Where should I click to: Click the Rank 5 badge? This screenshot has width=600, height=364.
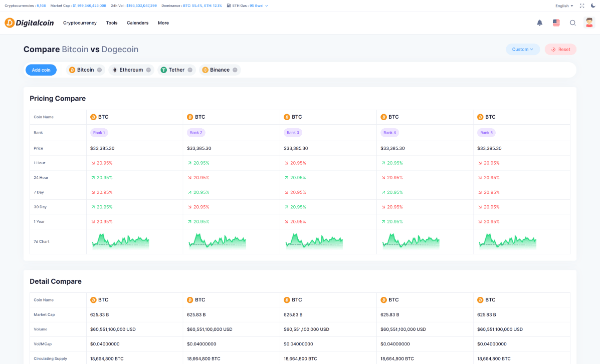click(486, 133)
